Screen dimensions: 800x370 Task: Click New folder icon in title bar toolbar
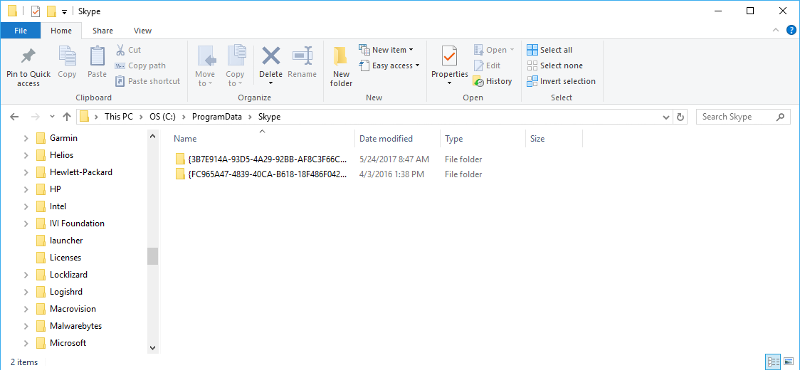51,11
